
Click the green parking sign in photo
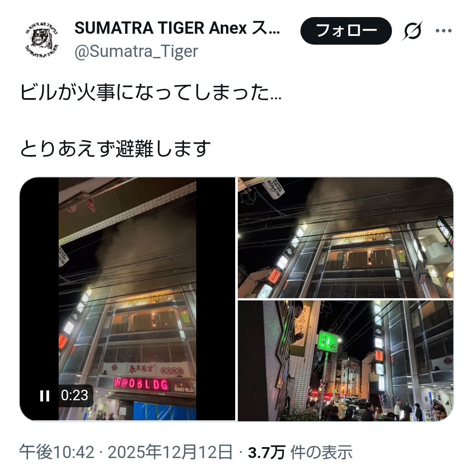click(328, 341)
